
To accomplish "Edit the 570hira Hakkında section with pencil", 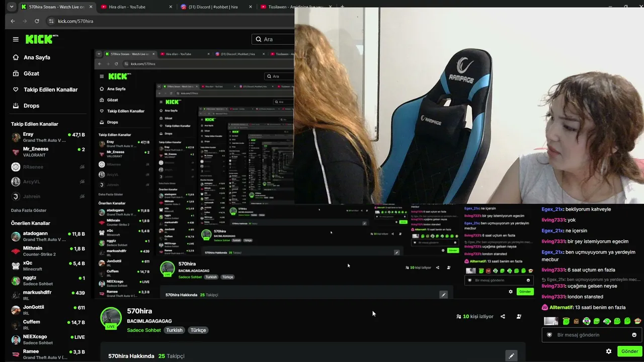I will [511, 356].
